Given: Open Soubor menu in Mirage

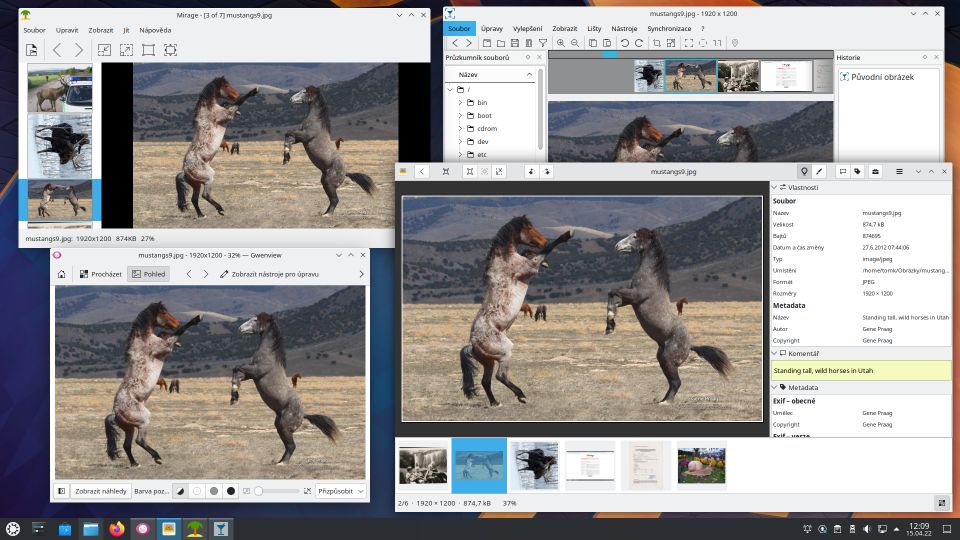Looking at the screenshot, I should point(34,30).
